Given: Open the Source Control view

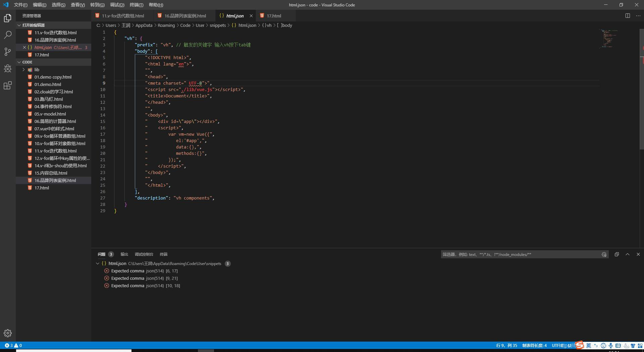Looking at the screenshot, I should (x=7, y=52).
